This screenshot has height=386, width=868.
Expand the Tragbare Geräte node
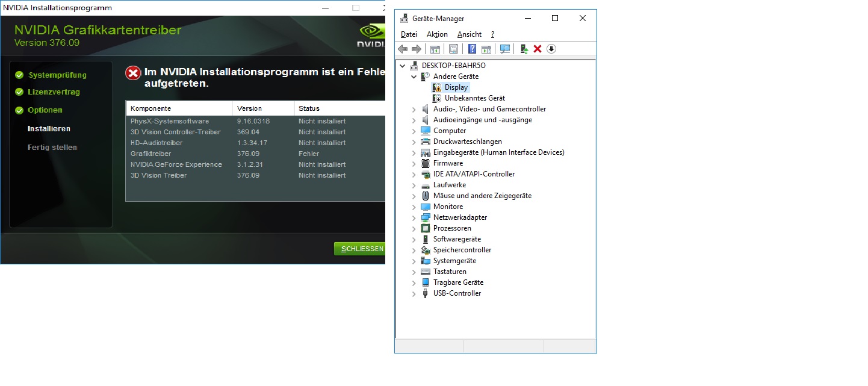(414, 282)
